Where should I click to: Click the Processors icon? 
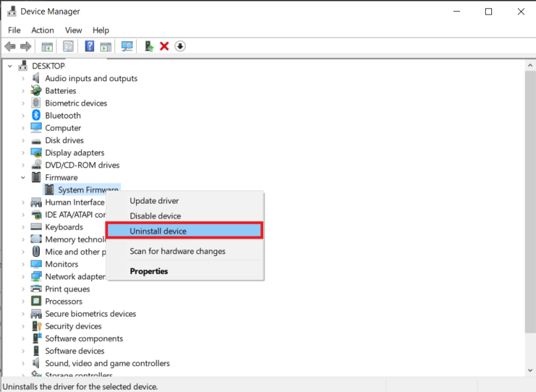click(x=36, y=301)
